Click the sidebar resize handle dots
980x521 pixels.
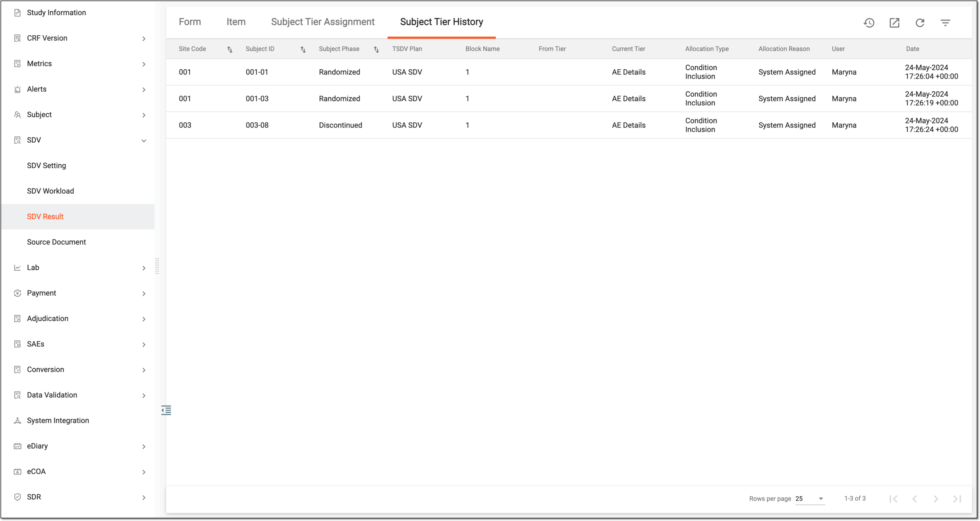157,266
